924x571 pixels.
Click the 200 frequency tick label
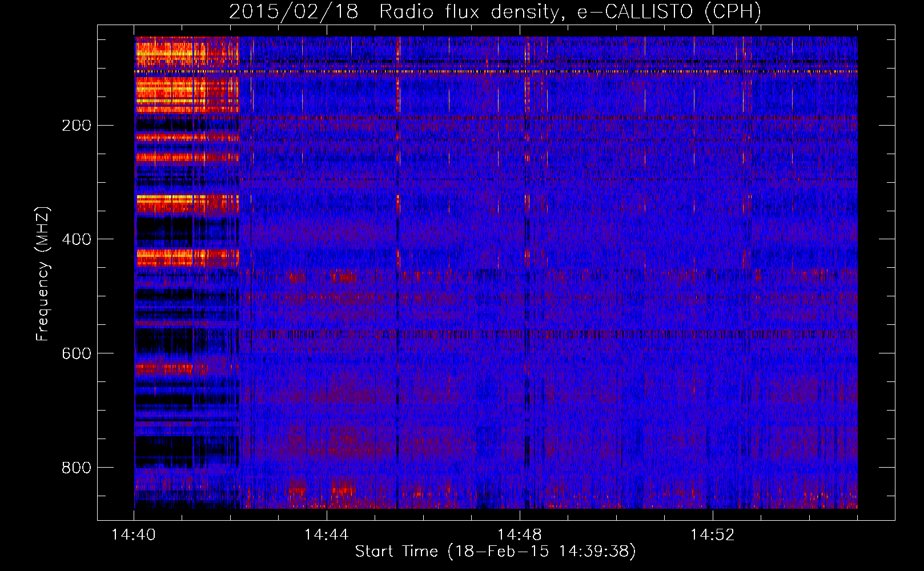click(x=76, y=125)
